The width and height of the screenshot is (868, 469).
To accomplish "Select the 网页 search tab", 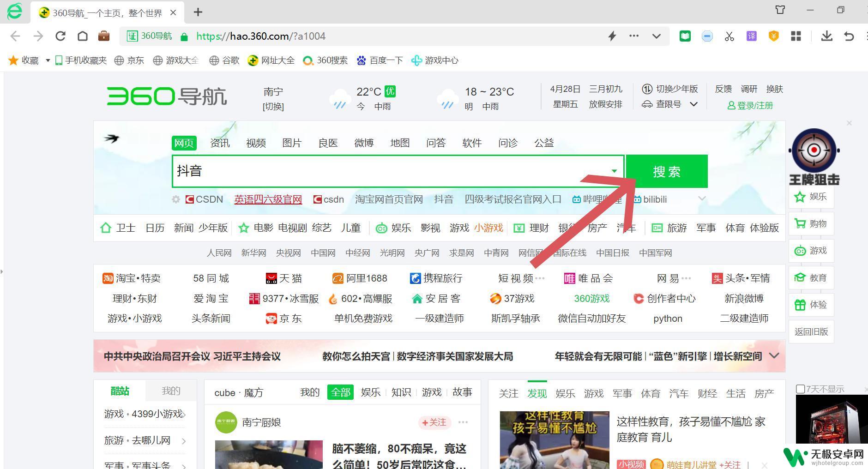I will [184, 143].
